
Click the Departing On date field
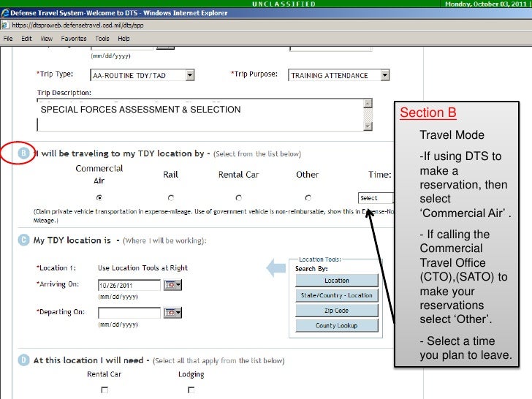click(129, 313)
